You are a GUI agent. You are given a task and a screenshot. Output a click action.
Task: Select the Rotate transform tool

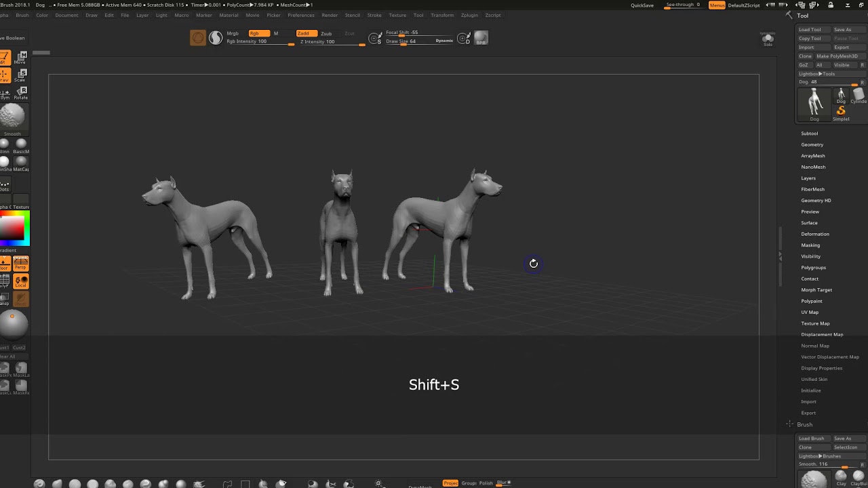[x=21, y=93]
